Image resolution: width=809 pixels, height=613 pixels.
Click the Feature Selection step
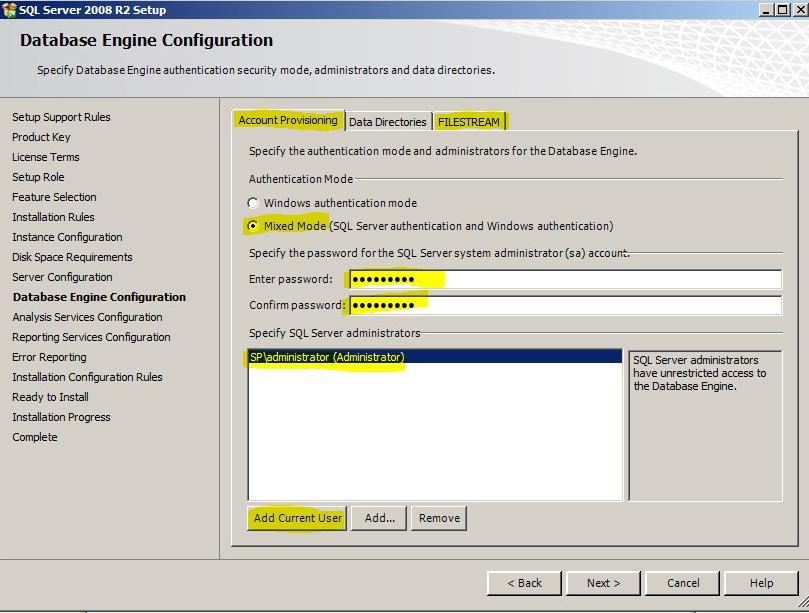[54, 197]
